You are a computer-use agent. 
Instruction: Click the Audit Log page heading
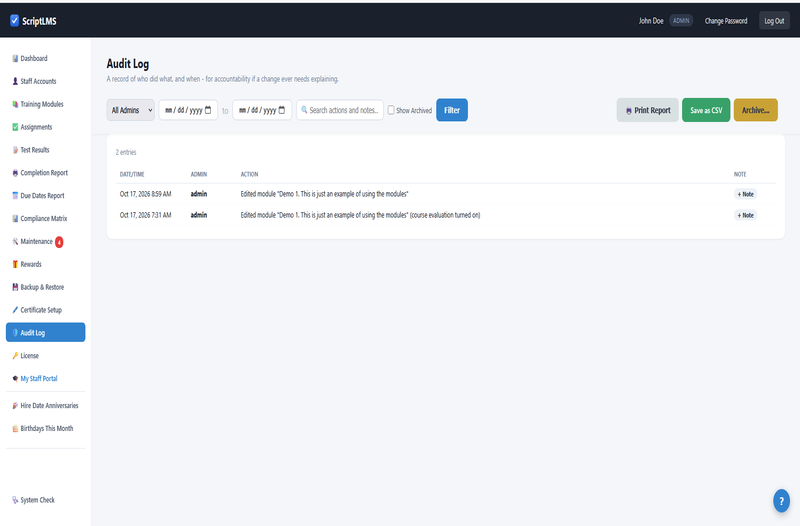(x=128, y=64)
